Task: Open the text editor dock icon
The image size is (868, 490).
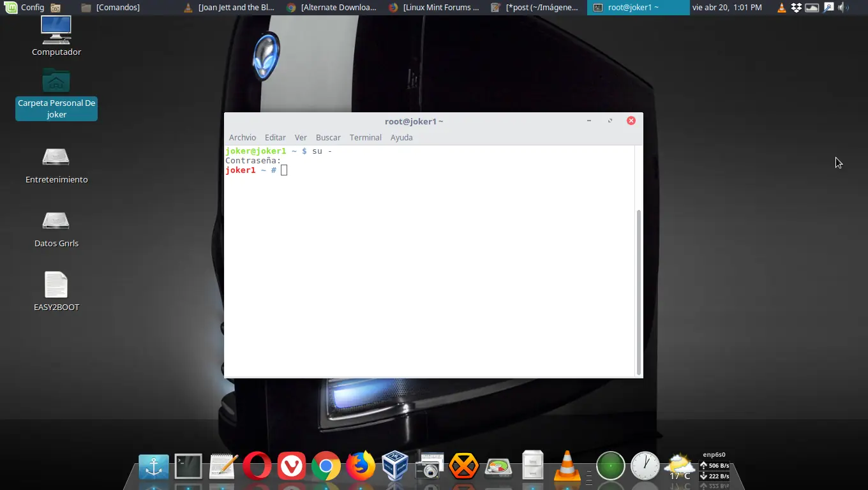Action: tap(223, 466)
